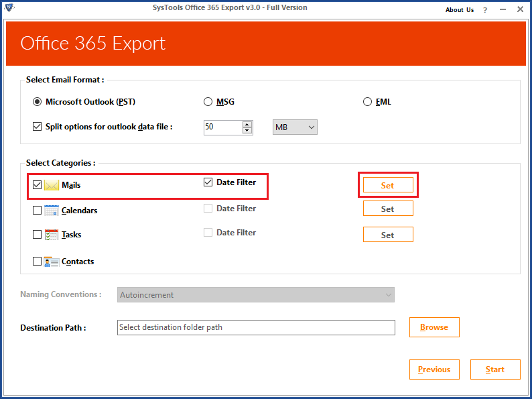The height and width of the screenshot is (399, 532).
Task: Click the Mails category label
Action: 71,185
